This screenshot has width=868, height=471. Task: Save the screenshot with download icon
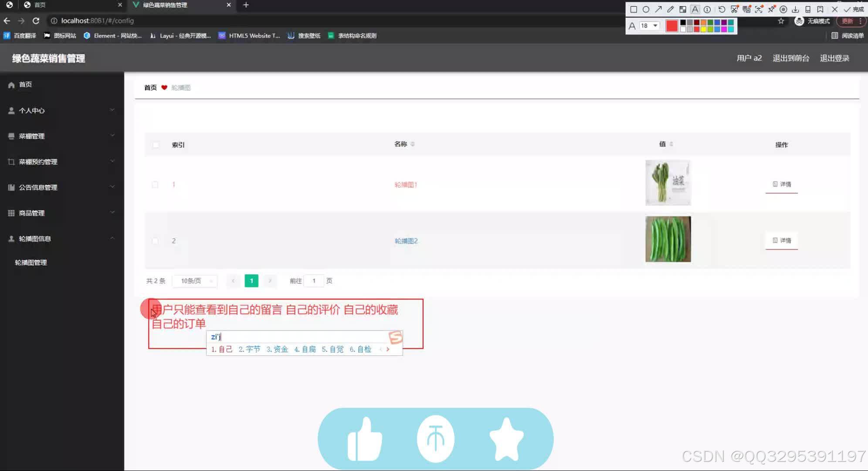tap(795, 9)
